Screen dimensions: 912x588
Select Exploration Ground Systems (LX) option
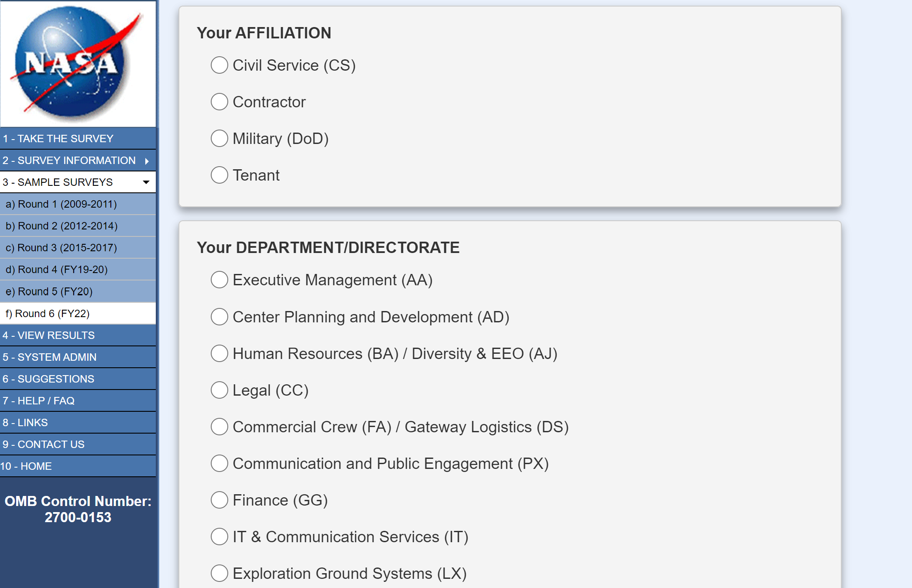pyautogui.click(x=219, y=574)
